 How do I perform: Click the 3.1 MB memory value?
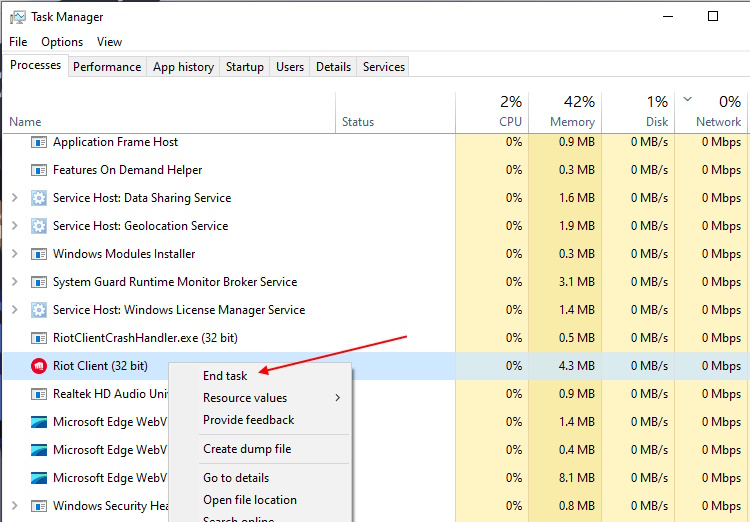[x=576, y=282]
